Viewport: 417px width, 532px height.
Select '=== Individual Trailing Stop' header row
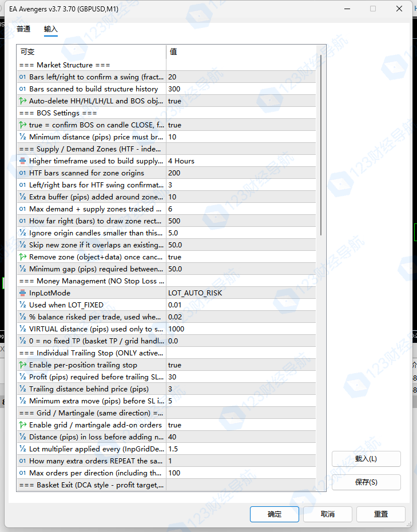166,353
